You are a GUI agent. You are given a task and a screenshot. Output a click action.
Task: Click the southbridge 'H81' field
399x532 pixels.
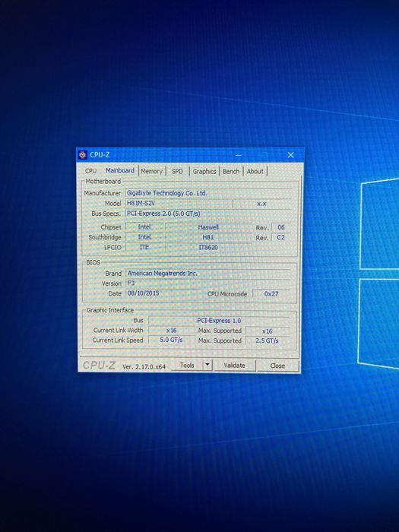point(208,237)
